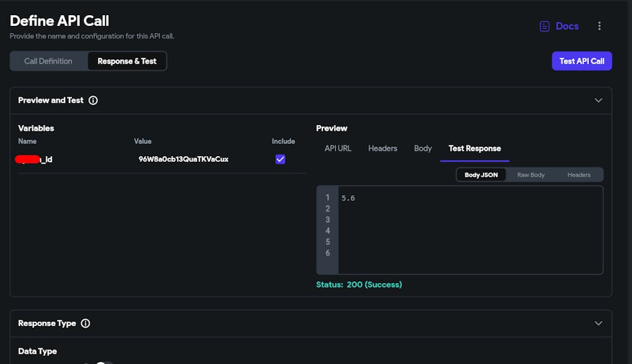Show the Headers preview tab

click(382, 149)
